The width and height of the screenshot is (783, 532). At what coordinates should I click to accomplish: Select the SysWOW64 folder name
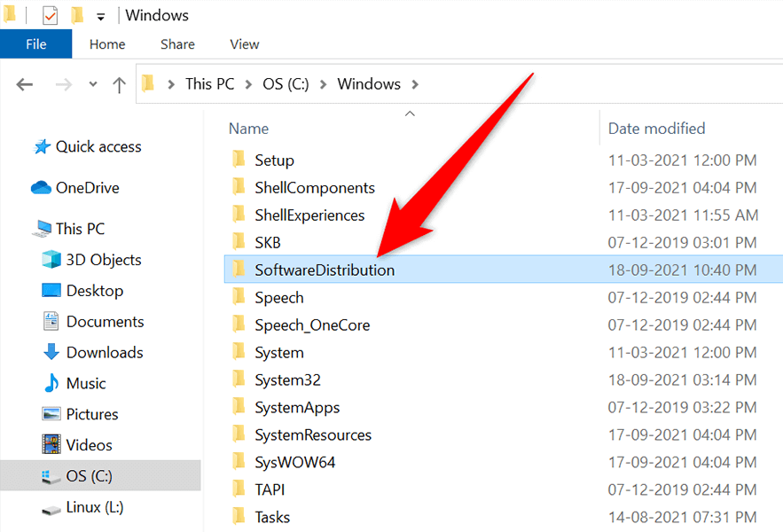coord(294,463)
